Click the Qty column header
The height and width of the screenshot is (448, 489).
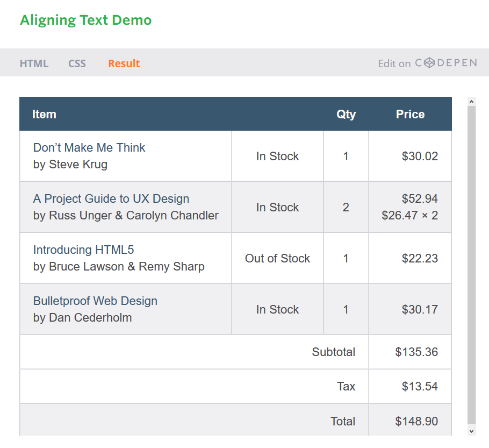click(346, 114)
